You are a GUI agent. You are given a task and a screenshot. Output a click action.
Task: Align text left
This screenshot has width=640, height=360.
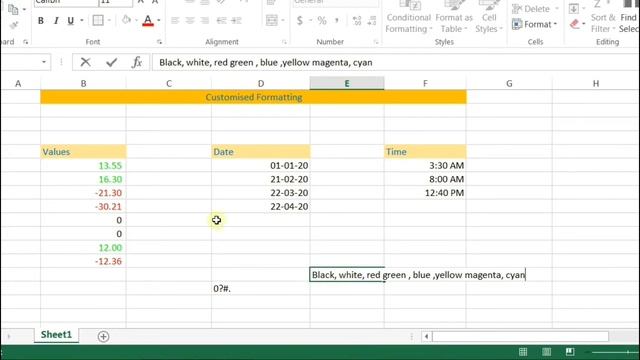(175, 20)
